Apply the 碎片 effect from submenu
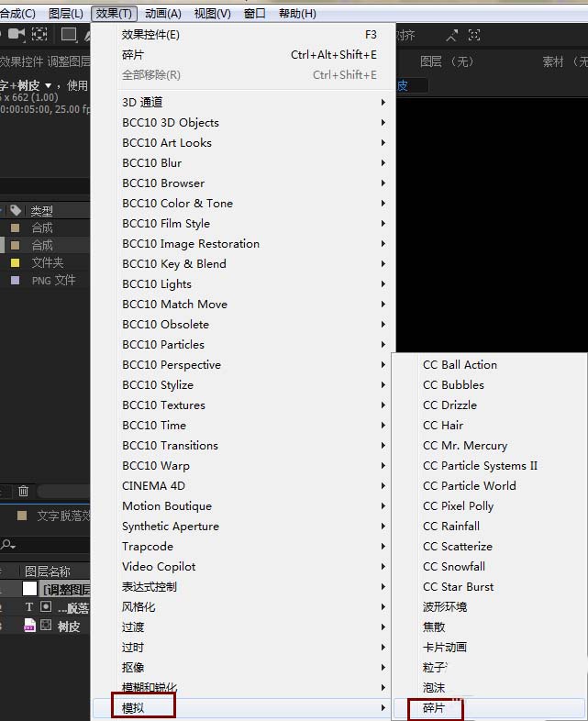Screen dimensions: 588x721 coord(490,707)
